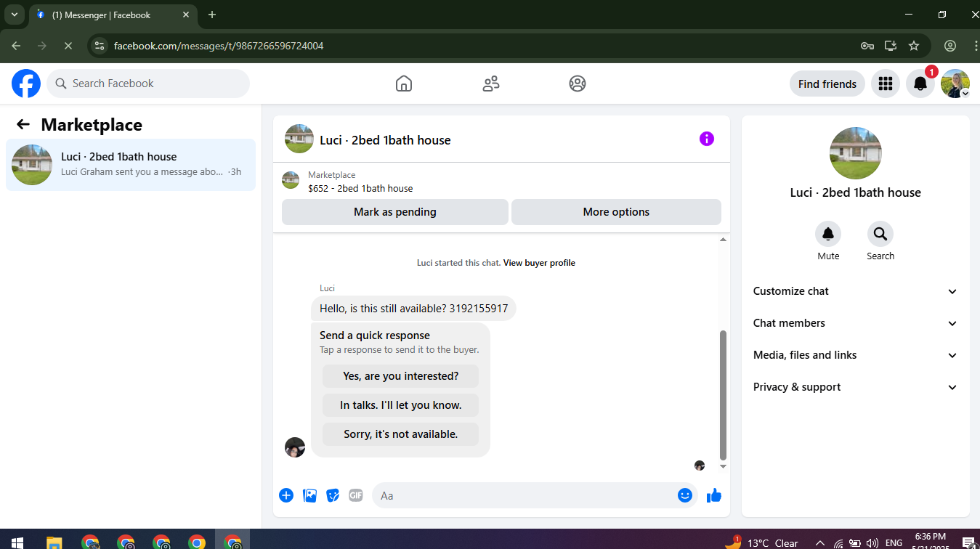
Task: Open volume control in system tray
Action: (872, 542)
